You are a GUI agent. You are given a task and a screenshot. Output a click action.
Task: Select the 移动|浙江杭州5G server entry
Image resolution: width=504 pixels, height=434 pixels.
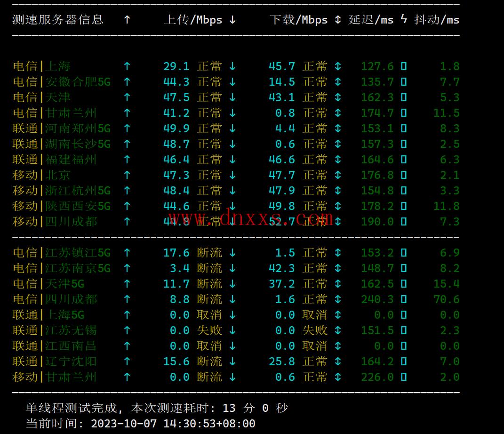coord(62,191)
